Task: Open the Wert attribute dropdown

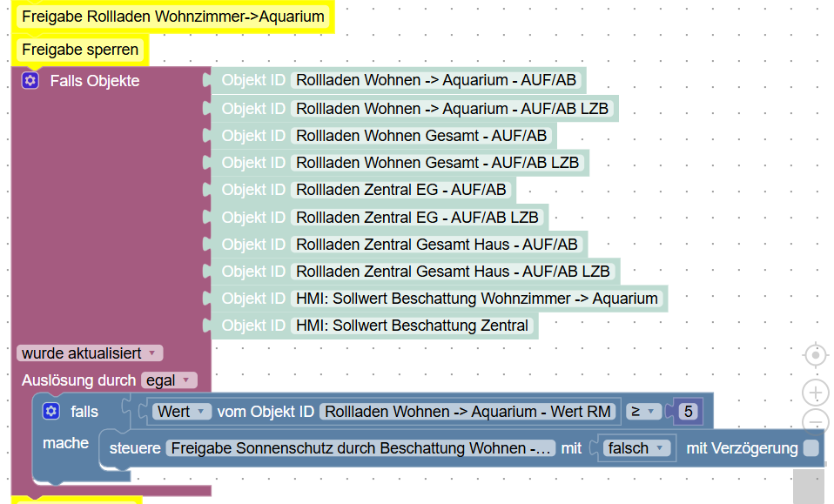Action: pos(181,412)
